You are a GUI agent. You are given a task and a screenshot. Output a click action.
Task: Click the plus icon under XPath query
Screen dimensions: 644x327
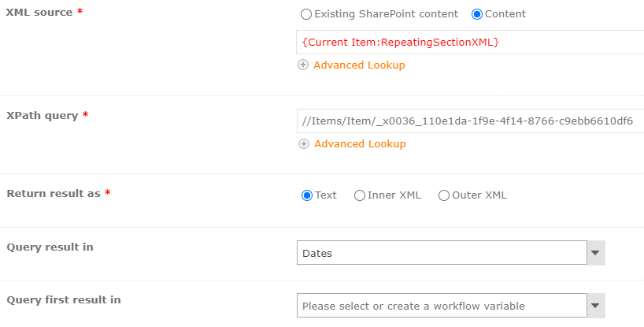303,144
